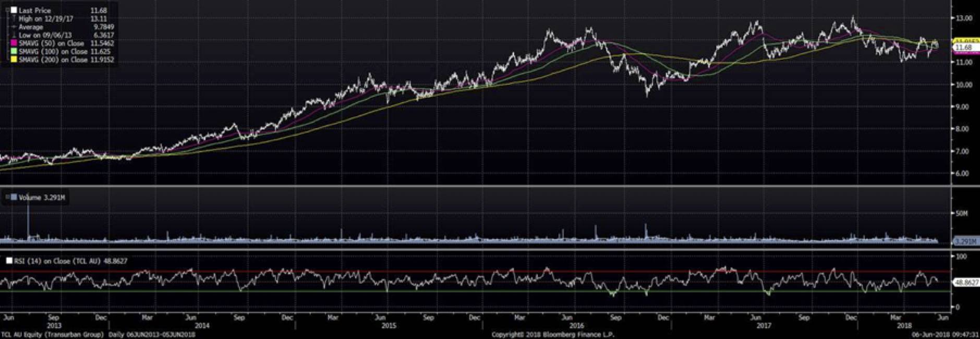The height and width of the screenshot is (339, 980).
Task: Click the 11.68 last price axis tag
Action: (964, 47)
